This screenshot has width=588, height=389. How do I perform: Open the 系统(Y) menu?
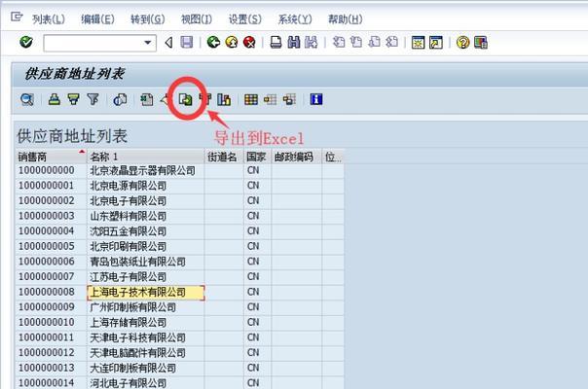pyautogui.click(x=295, y=18)
